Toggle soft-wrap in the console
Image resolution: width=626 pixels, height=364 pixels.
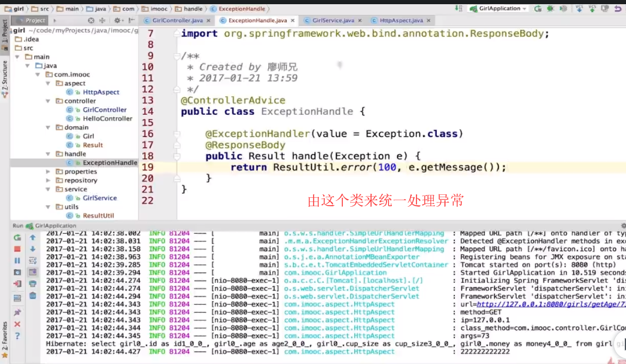pos(33,261)
